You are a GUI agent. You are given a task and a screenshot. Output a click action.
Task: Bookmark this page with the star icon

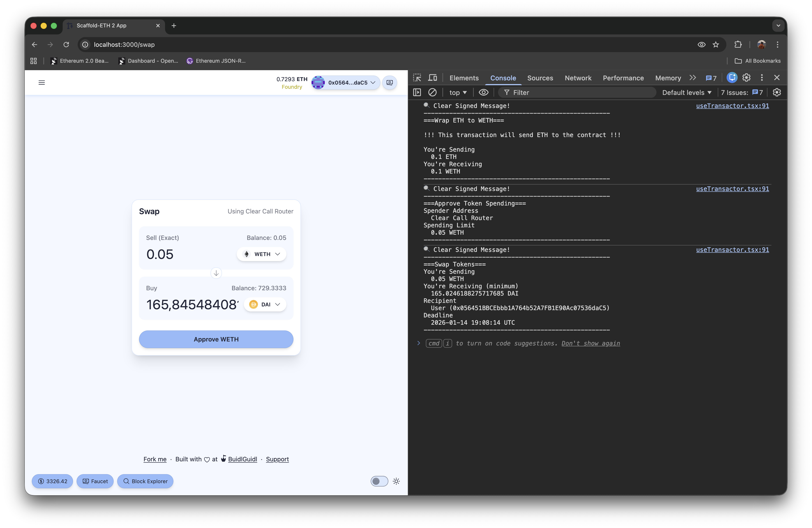(716, 45)
